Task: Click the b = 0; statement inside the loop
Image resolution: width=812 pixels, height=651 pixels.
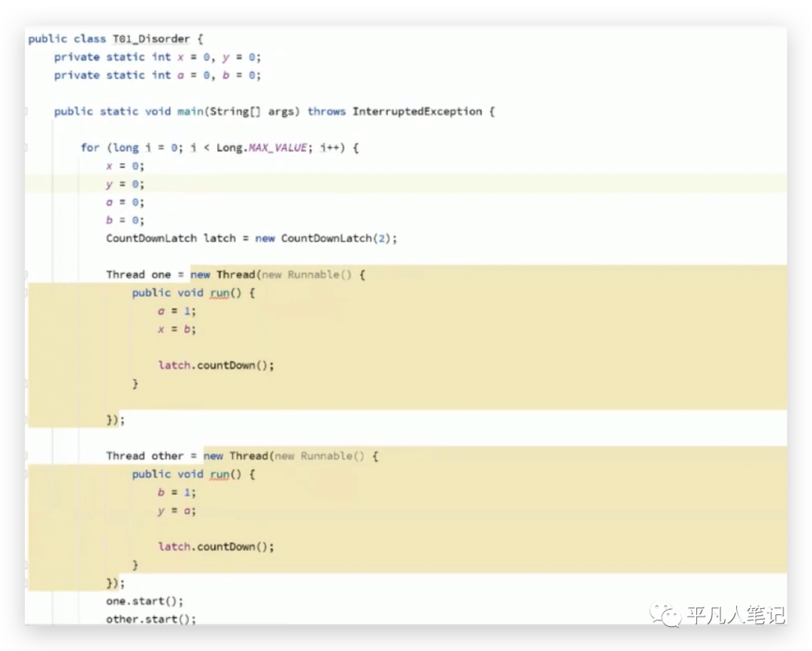Action: [x=125, y=220]
